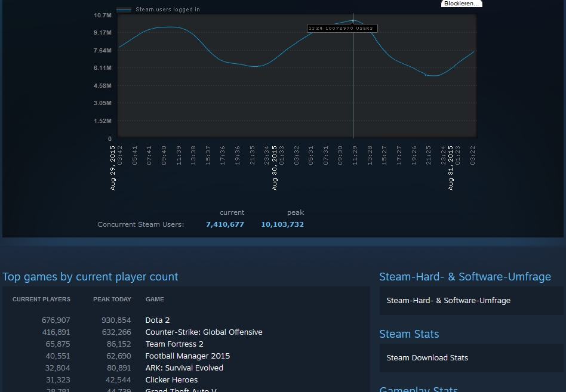The height and width of the screenshot is (392, 566).
Task: Click the Aug 30, 2015 date label
Action: click(x=274, y=168)
